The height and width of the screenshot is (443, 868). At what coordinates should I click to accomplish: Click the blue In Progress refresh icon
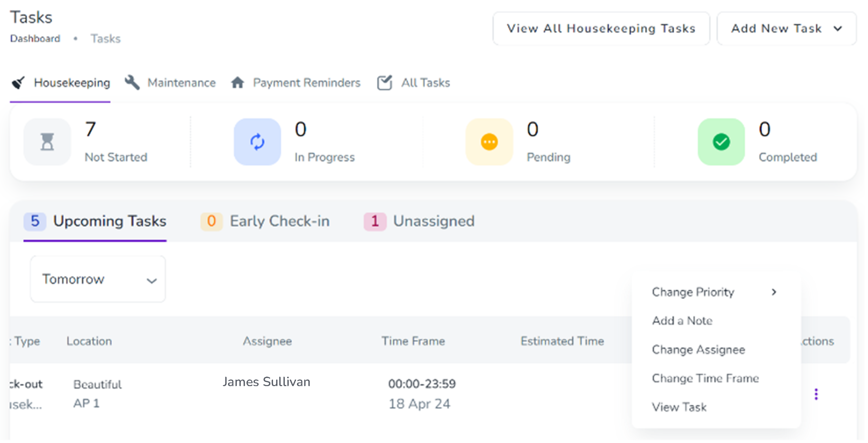(257, 142)
